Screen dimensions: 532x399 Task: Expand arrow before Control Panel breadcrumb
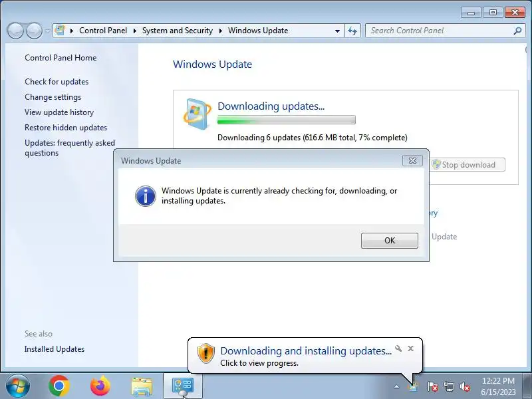coord(72,31)
